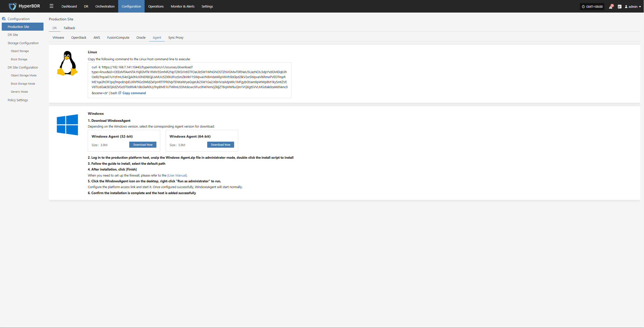Click the copy icon beside Copy command
Image resolution: width=644 pixels, height=328 pixels.
[x=120, y=93]
